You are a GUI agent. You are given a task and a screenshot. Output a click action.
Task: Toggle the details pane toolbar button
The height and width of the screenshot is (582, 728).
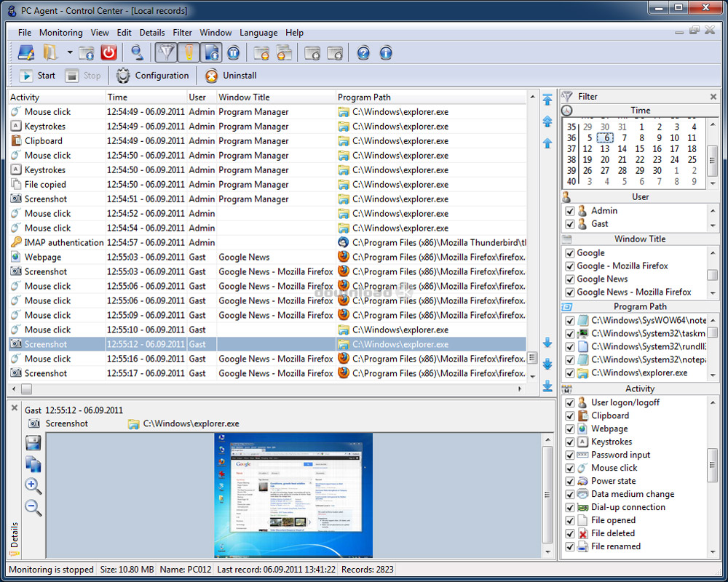(x=189, y=52)
